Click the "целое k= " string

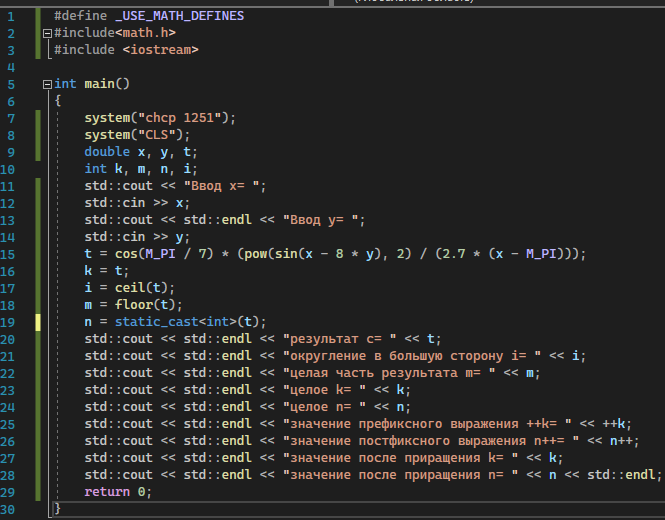(x=324, y=390)
